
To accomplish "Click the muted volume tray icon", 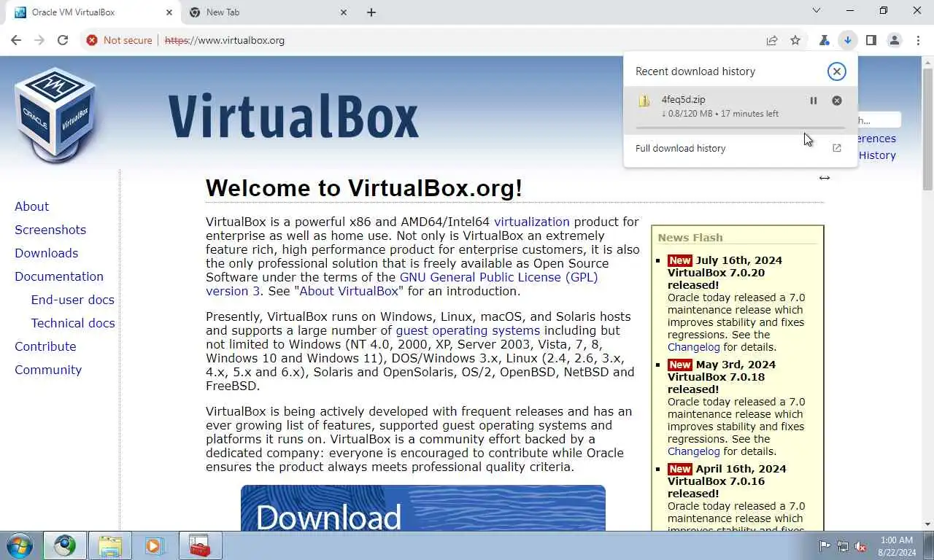I will coord(861,545).
